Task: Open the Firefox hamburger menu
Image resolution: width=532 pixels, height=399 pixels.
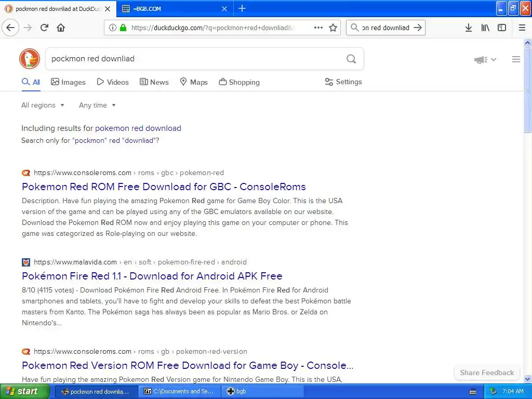Action: click(x=522, y=28)
